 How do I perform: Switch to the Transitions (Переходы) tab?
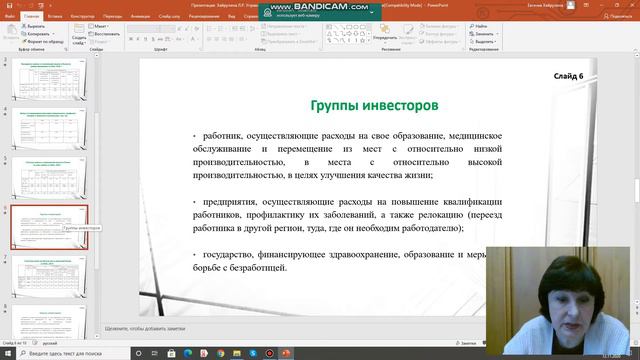[x=112, y=16]
